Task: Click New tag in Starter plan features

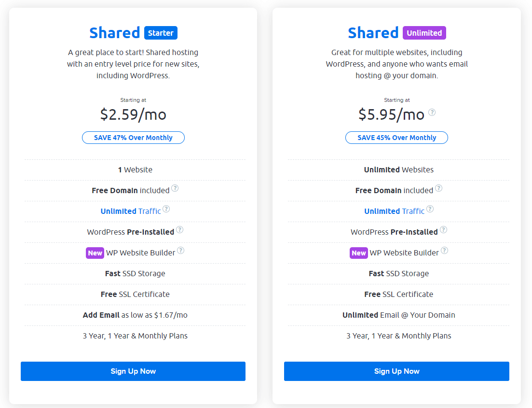Action: point(95,253)
